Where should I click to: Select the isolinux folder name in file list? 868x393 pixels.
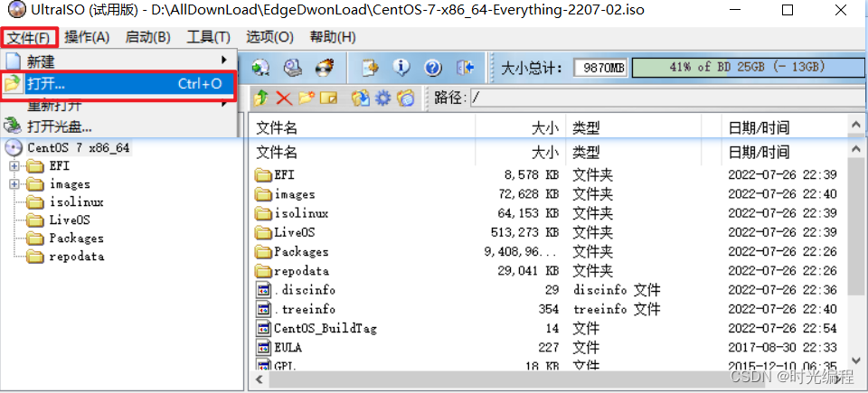click(302, 213)
